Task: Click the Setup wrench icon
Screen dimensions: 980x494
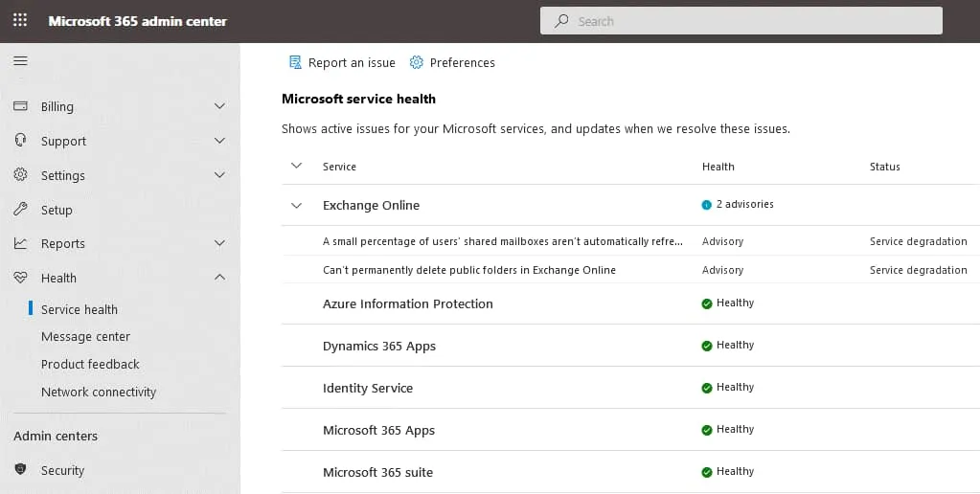Action: point(20,210)
